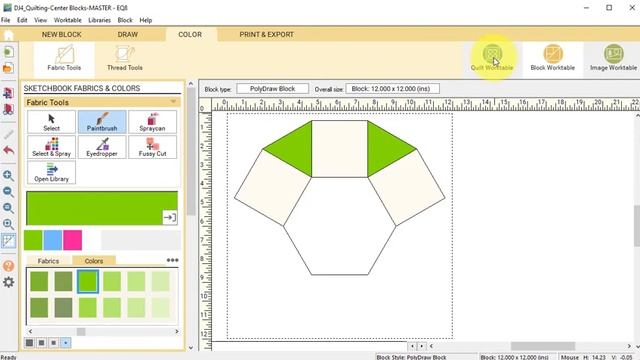Viewport: 640px width, 360px height.
Task: Click the cream top center square patch
Action: 340,149
